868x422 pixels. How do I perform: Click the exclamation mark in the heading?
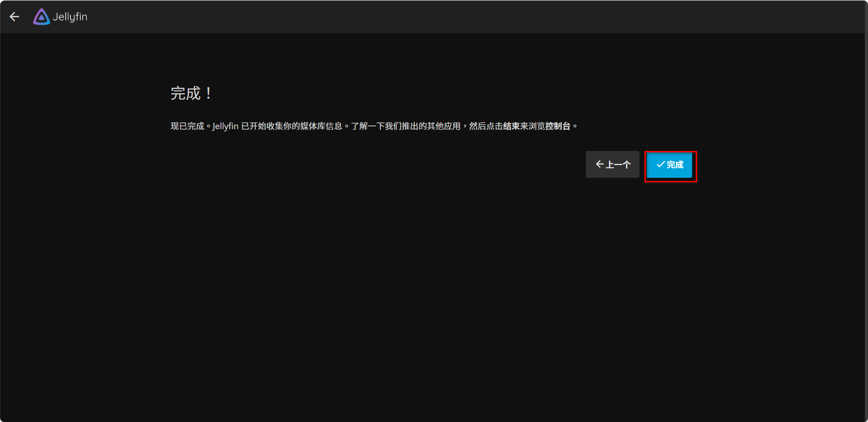pos(208,93)
